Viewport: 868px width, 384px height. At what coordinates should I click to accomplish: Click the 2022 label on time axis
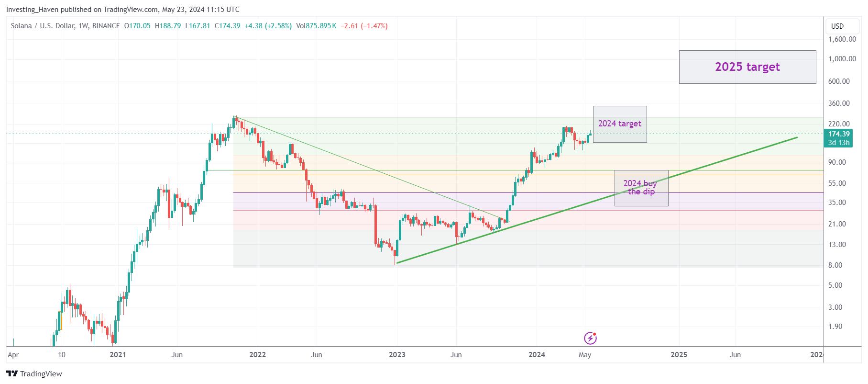[x=258, y=355]
